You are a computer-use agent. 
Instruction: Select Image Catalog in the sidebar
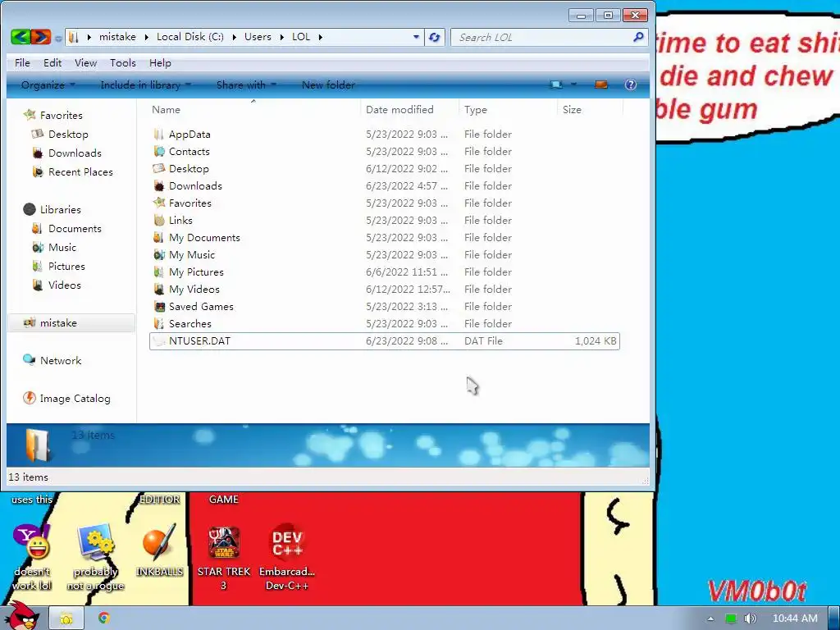point(66,399)
